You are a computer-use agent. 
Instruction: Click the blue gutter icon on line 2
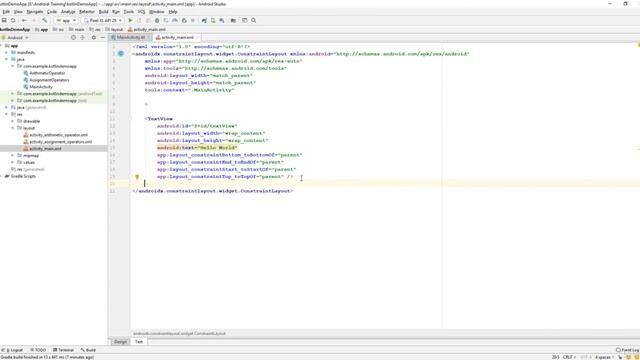pyautogui.click(x=121, y=53)
